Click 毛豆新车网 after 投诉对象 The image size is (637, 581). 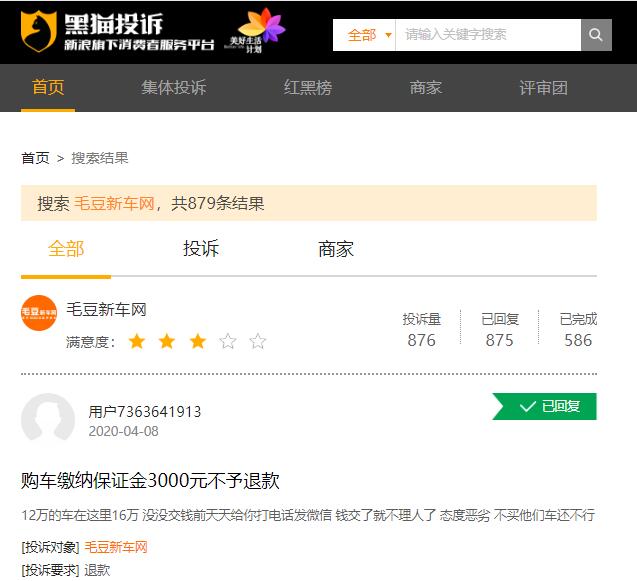(x=116, y=547)
